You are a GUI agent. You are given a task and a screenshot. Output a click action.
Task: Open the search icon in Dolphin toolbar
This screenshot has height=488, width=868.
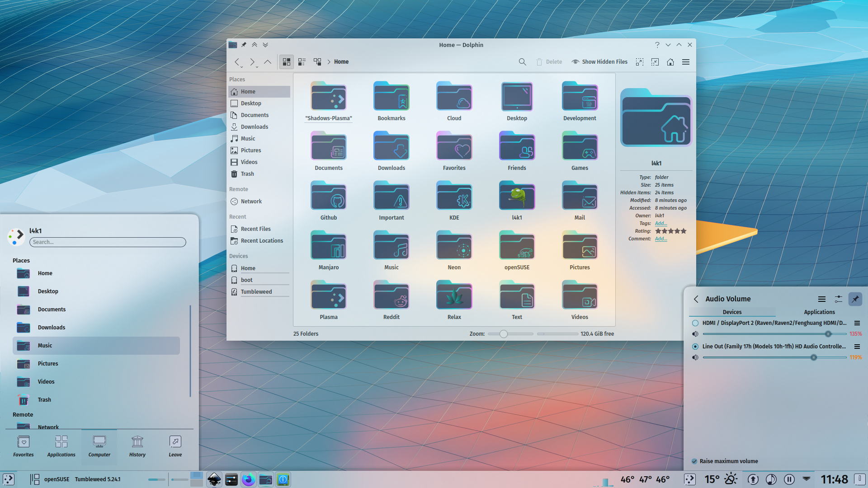(522, 62)
